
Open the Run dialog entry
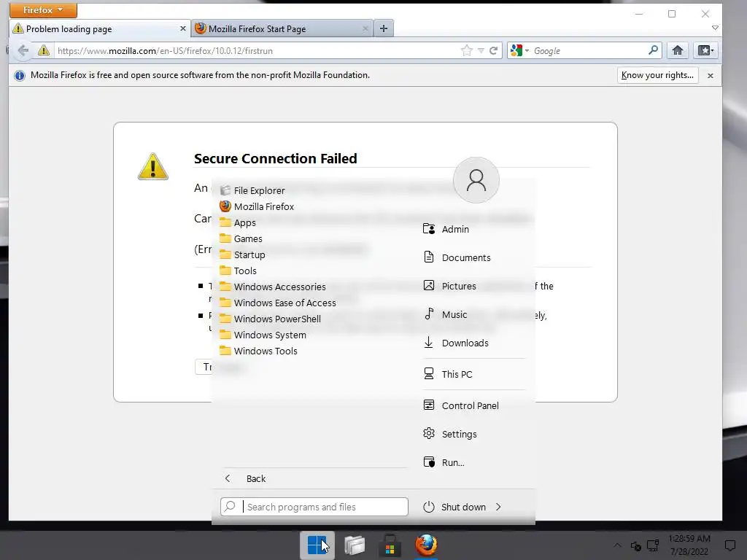pos(444,462)
